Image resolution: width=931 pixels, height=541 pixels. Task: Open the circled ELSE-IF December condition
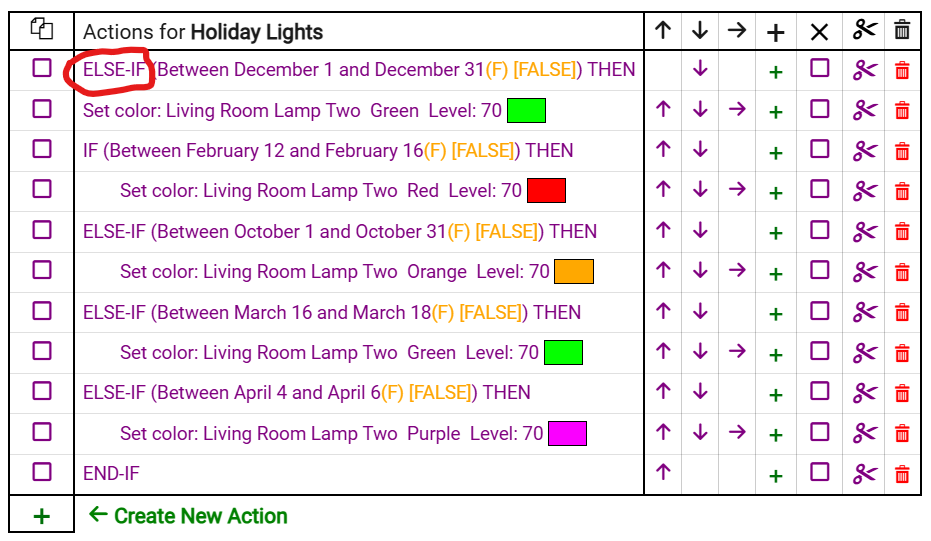359,69
